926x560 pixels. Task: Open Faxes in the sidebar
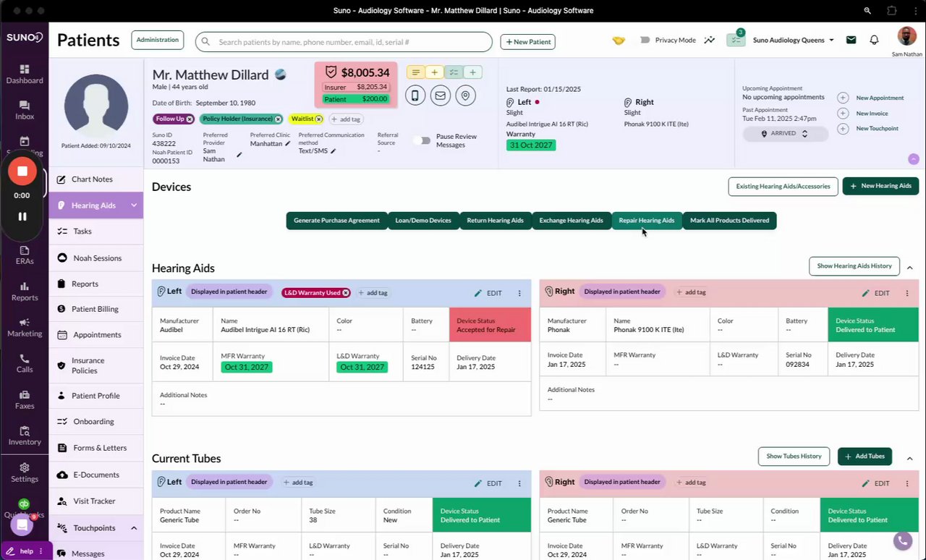tap(25, 399)
